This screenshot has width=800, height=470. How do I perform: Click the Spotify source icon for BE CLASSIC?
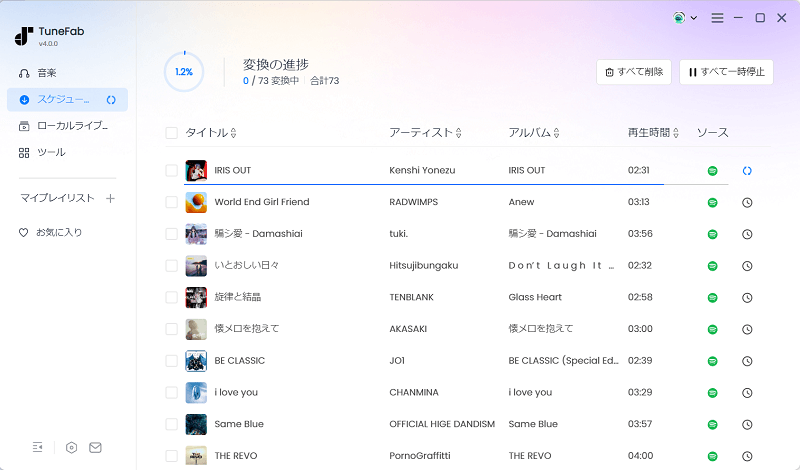712,360
